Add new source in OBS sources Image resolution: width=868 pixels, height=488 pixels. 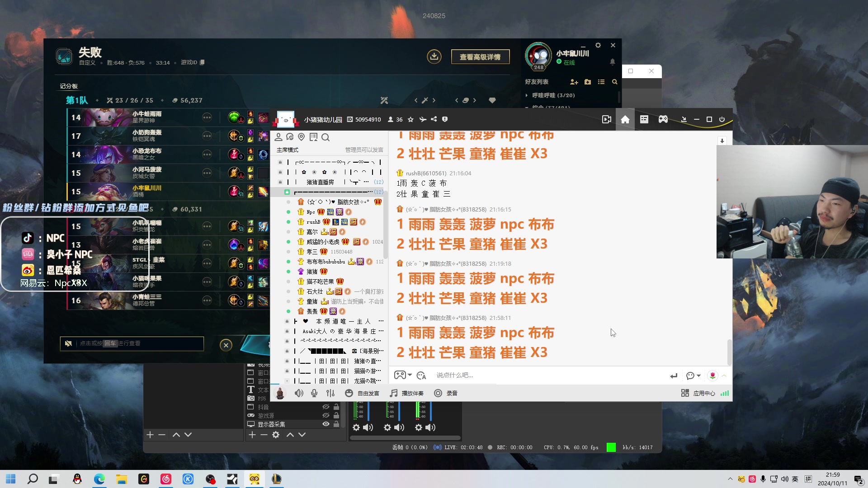tap(252, 435)
